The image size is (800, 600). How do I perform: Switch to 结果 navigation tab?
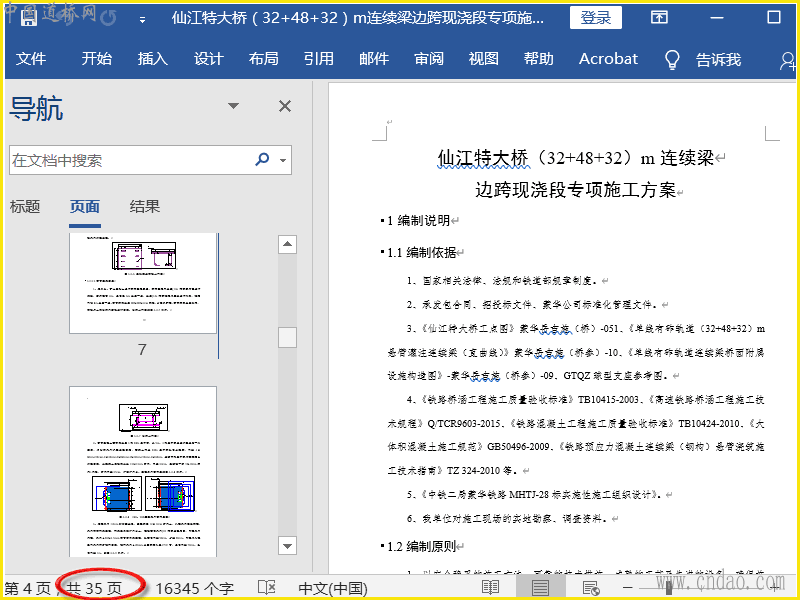(145, 207)
